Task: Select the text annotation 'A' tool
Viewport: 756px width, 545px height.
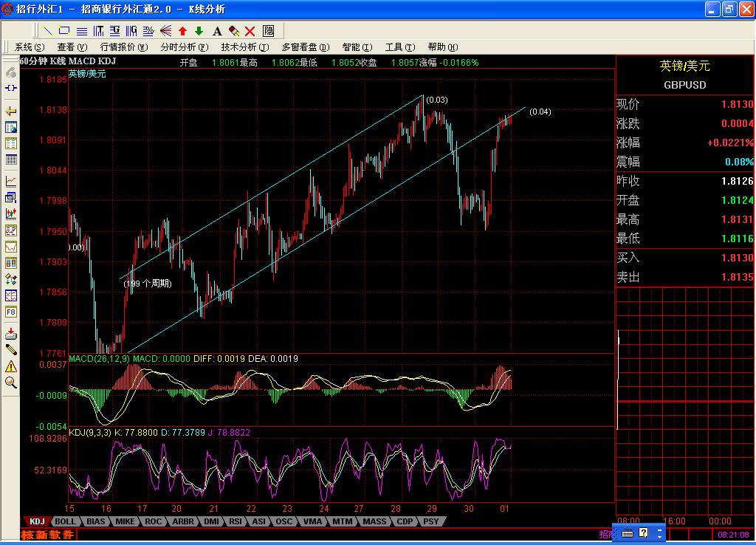Action: (x=217, y=31)
